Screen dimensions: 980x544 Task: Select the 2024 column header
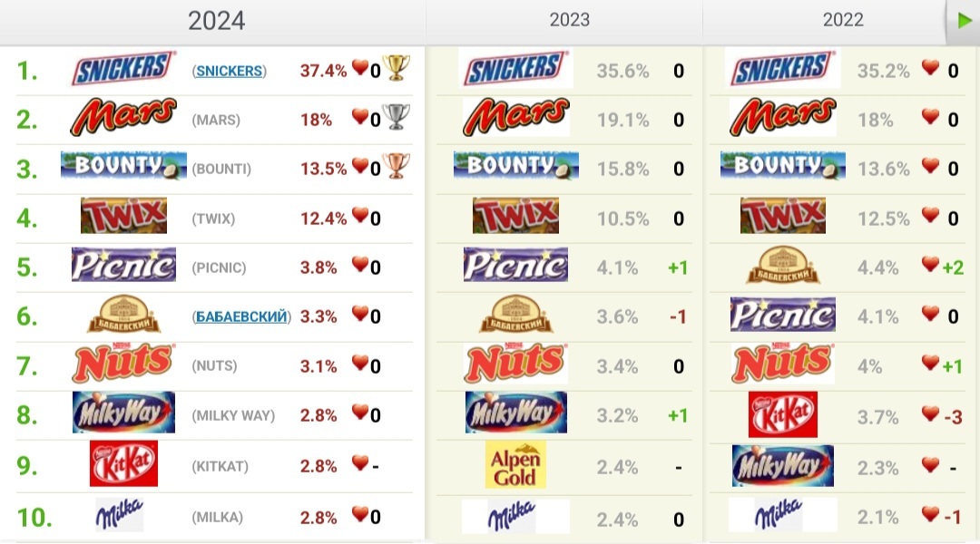pyautogui.click(x=216, y=20)
